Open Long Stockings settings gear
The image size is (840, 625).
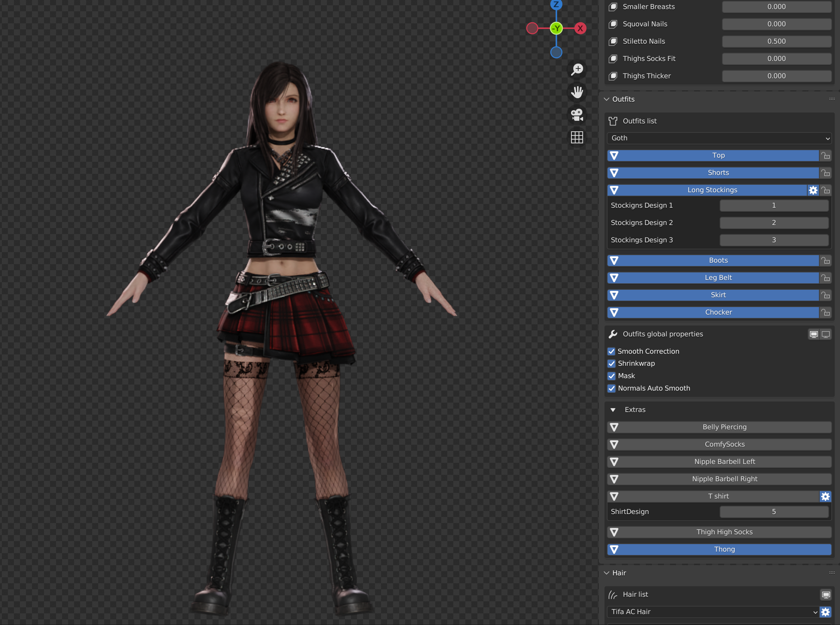(813, 190)
